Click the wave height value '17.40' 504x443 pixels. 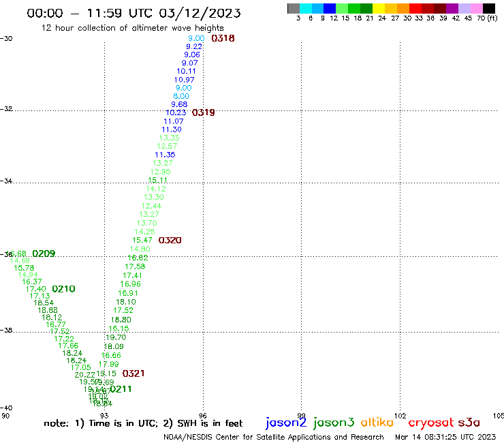click(x=36, y=289)
